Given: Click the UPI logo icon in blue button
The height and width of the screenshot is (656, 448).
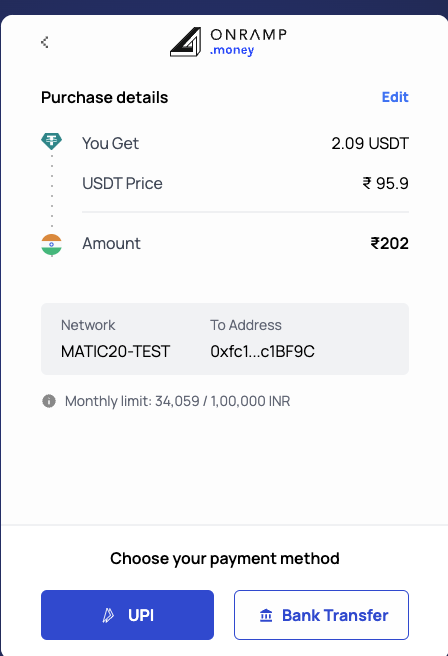Looking at the screenshot, I should [x=108, y=615].
